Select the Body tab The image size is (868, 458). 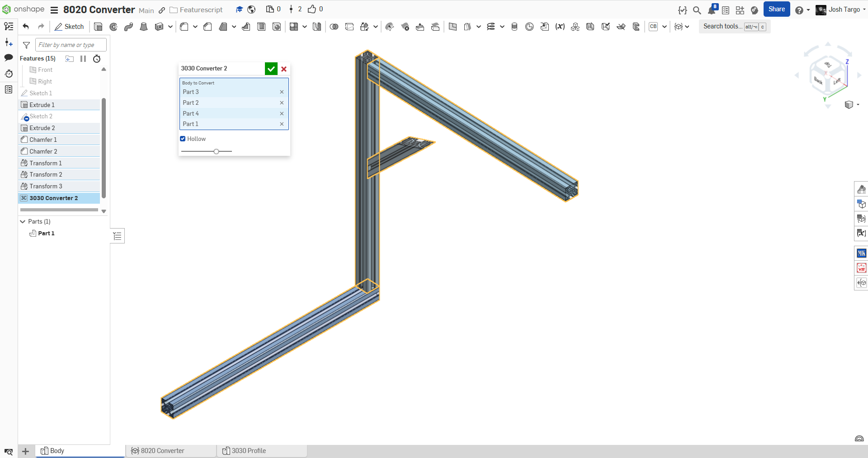[x=80, y=451]
